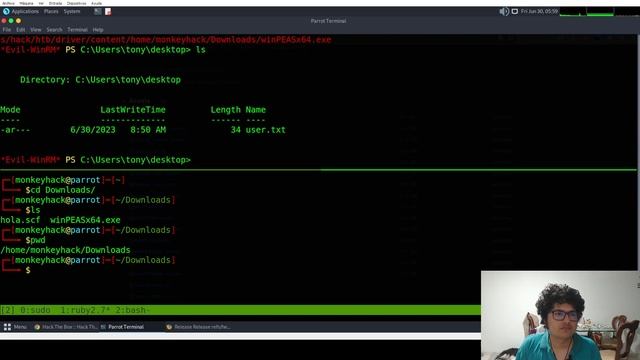
Task: Open the Parrot logo Applications icon
Action: pyautogui.click(x=6, y=11)
